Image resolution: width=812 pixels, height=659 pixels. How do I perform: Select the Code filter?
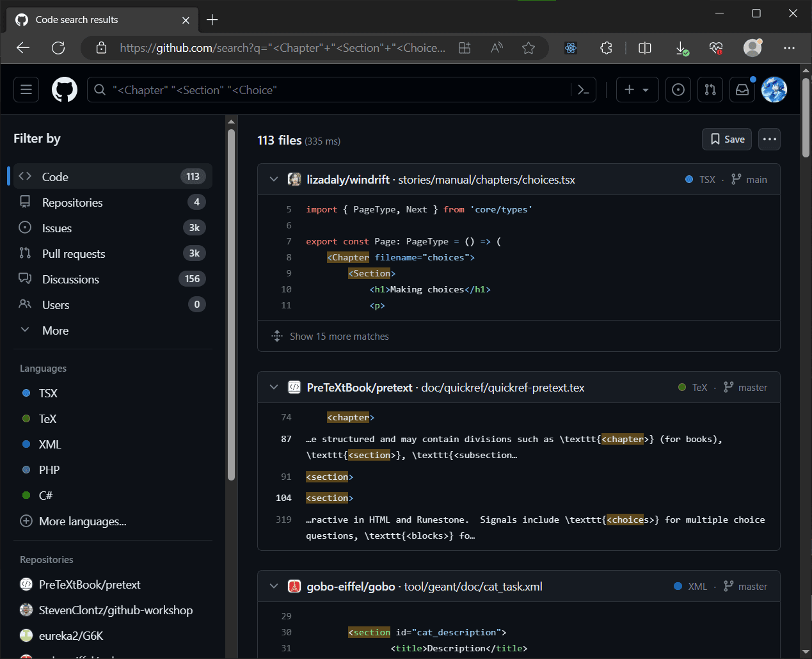tap(113, 177)
